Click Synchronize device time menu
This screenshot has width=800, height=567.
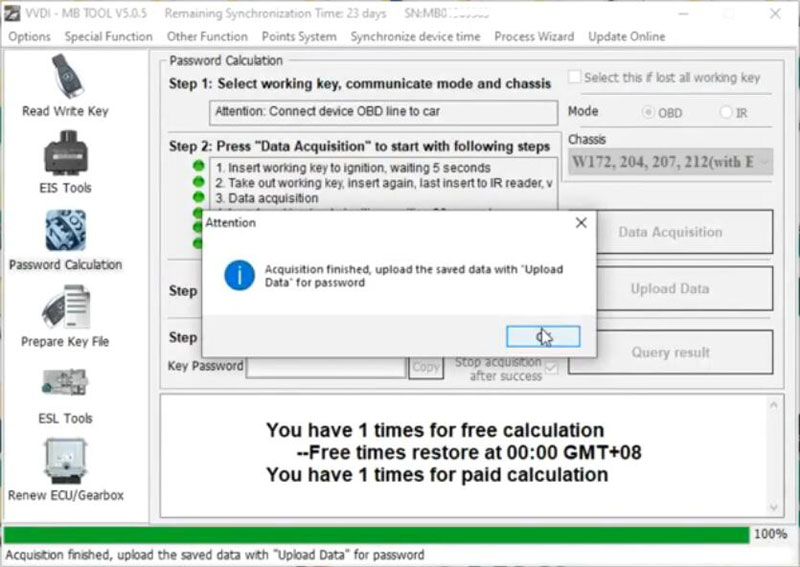(415, 37)
